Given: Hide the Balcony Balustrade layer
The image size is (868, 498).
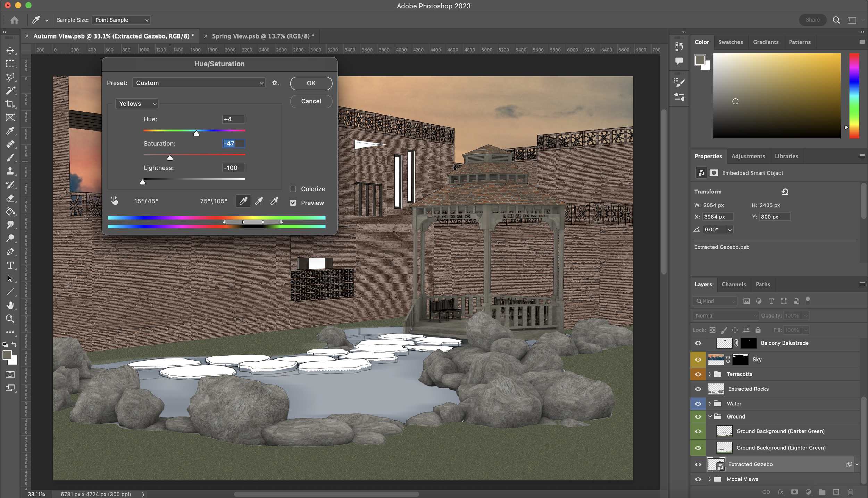Looking at the screenshot, I should (698, 343).
